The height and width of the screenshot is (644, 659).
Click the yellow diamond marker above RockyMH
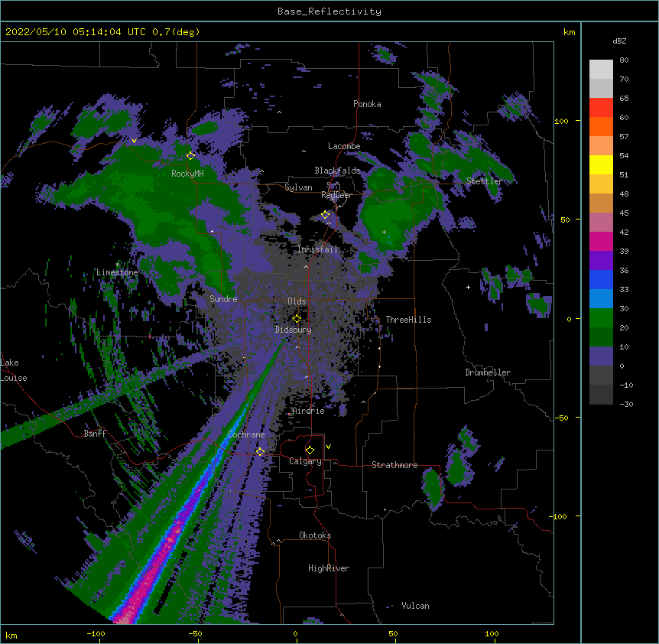point(190,155)
